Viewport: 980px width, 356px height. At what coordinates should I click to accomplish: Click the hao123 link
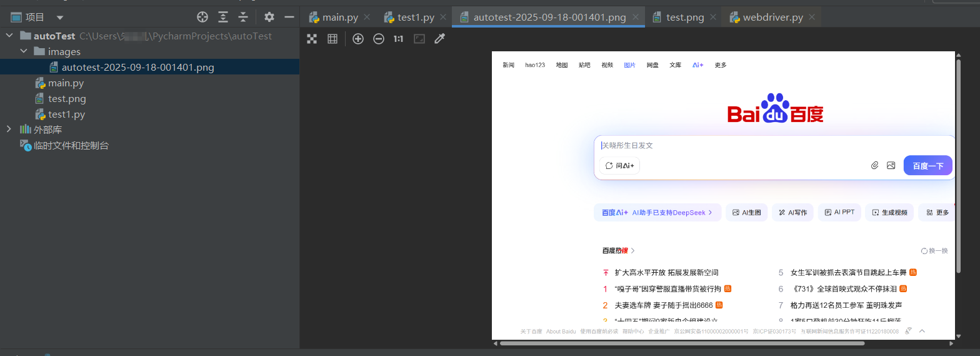coord(535,65)
